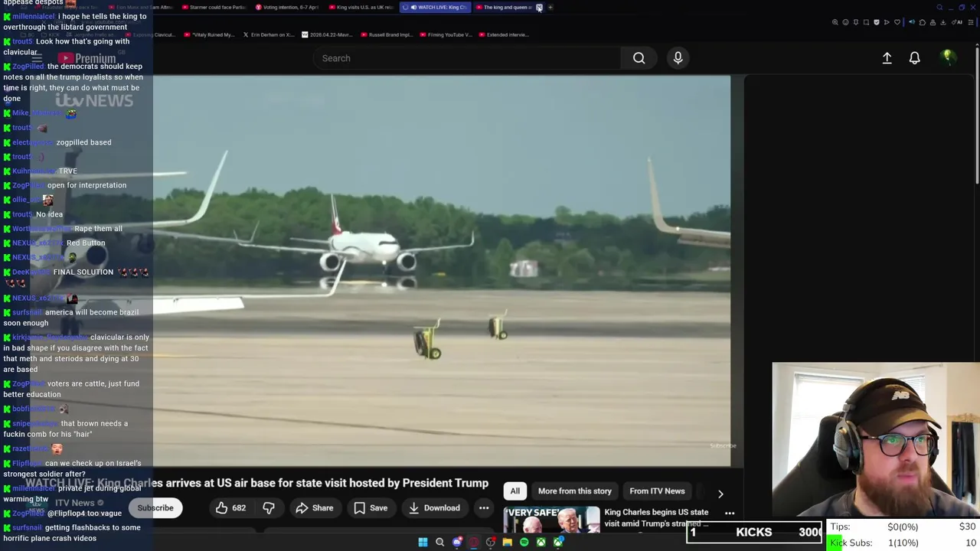Share the King Charles video
The width and height of the screenshot is (980, 551).
coord(315,507)
